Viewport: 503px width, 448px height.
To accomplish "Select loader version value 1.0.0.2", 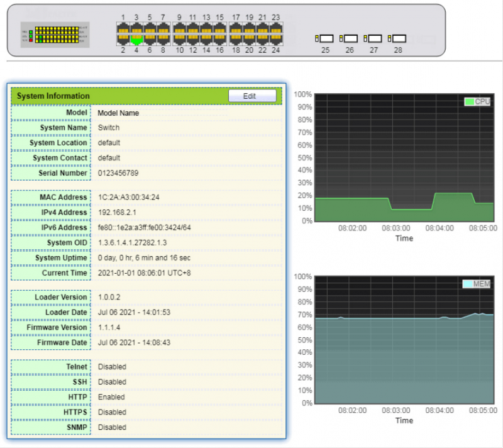I will (x=109, y=297).
